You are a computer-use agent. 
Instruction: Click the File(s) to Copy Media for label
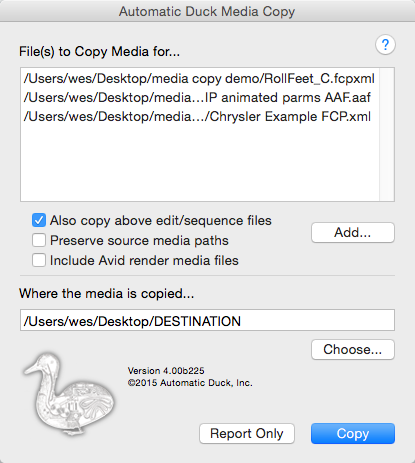[99, 52]
